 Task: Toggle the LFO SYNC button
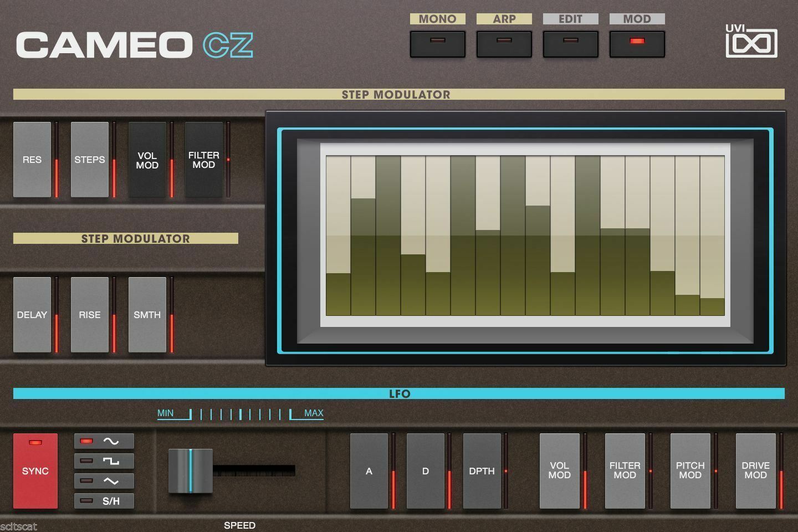[x=35, y=471]
